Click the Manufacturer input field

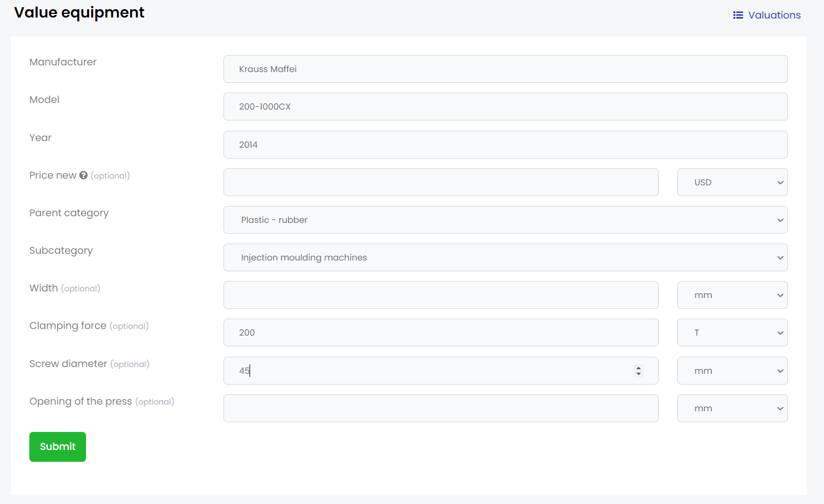point(505,69)
